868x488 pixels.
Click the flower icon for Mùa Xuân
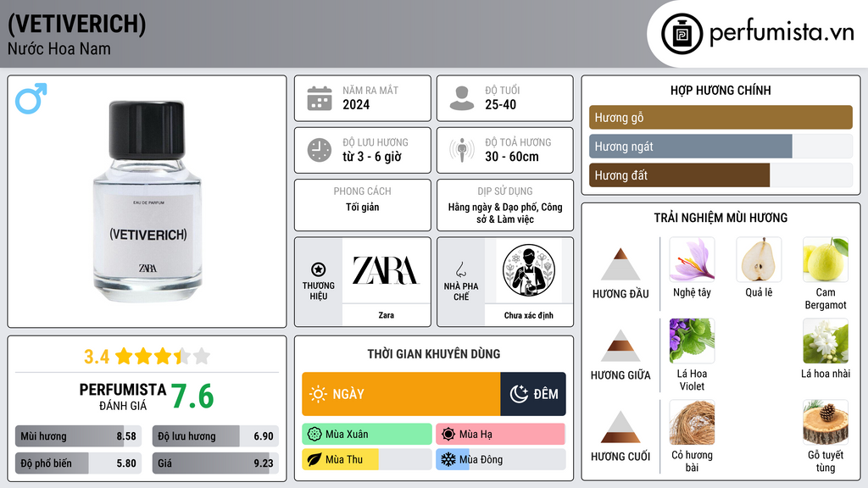tap(314, 435)
